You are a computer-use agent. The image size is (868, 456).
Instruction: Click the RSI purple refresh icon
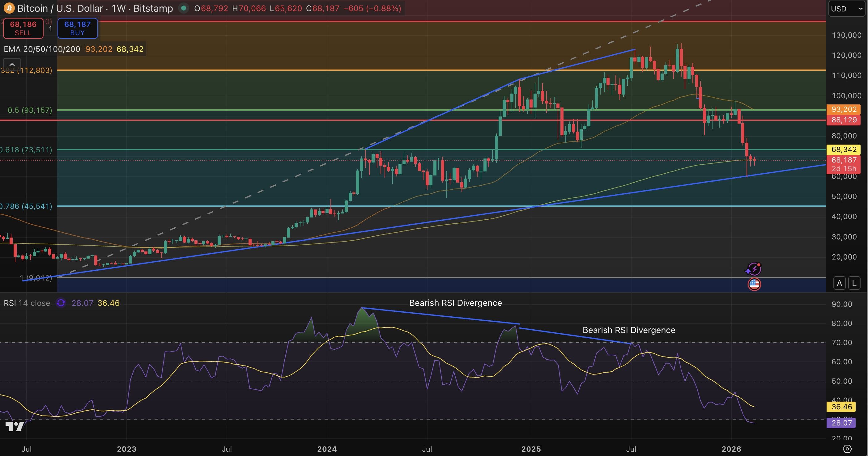tap(61, 303)
